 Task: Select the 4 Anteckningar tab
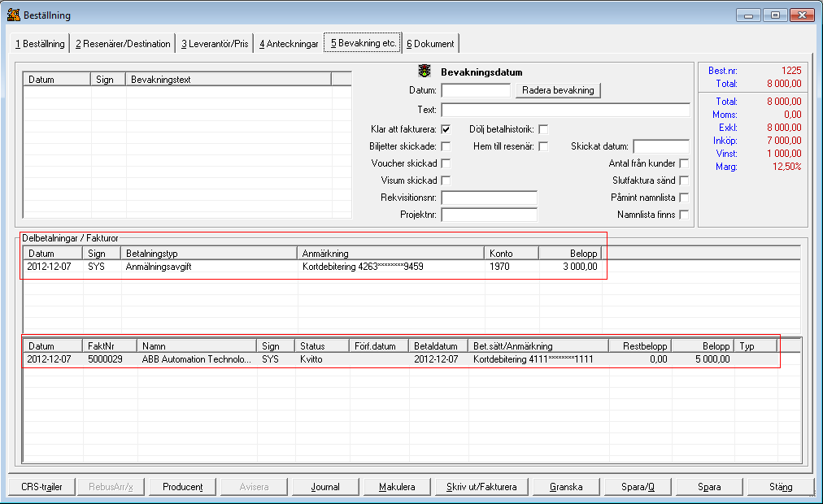click(x=289, y=44)
